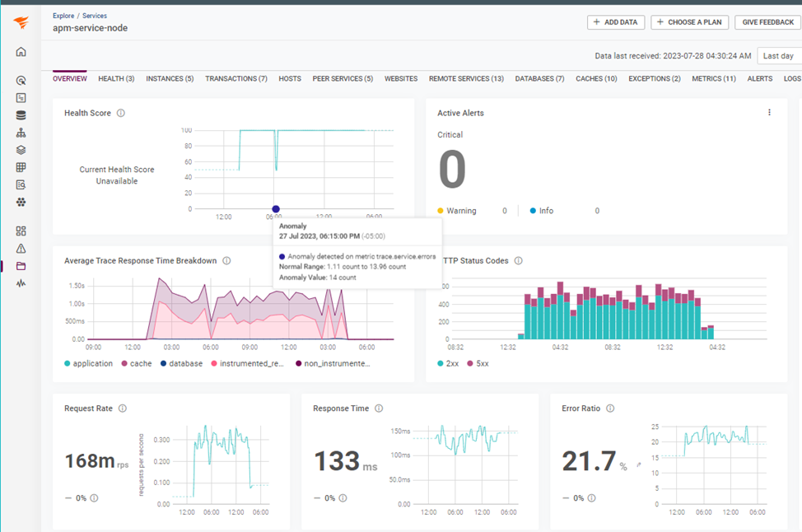This screenshot has width=802, height=532.
Task: Open the TRANSACTIONS (7) tab
Action: click(236, 79)
